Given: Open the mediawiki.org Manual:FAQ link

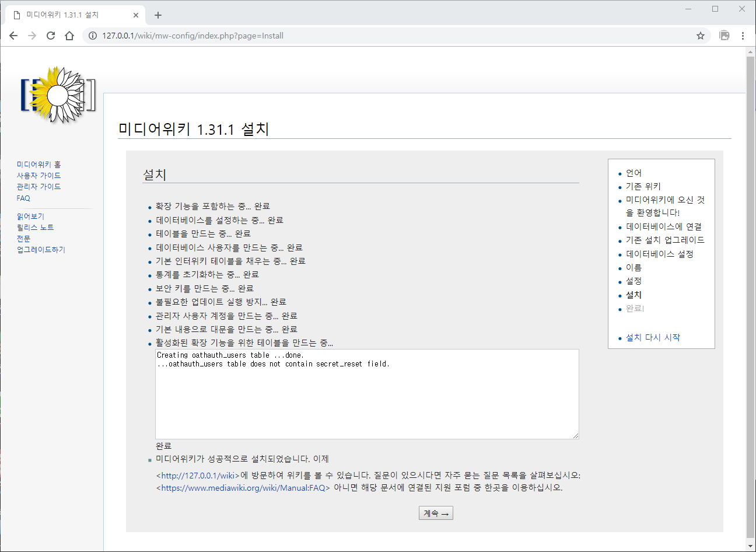Looking at the screenshot, I should click(x=243, y=488).
